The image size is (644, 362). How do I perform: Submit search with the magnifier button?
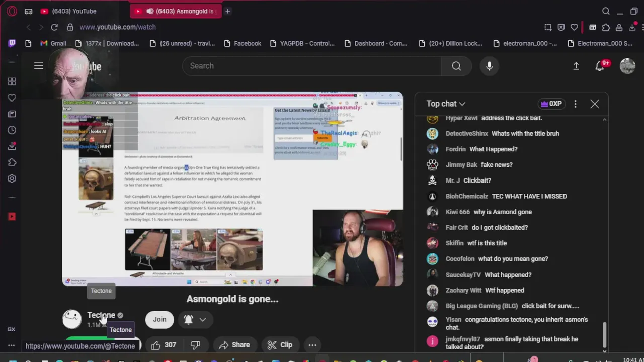click(x=456, y=66)
